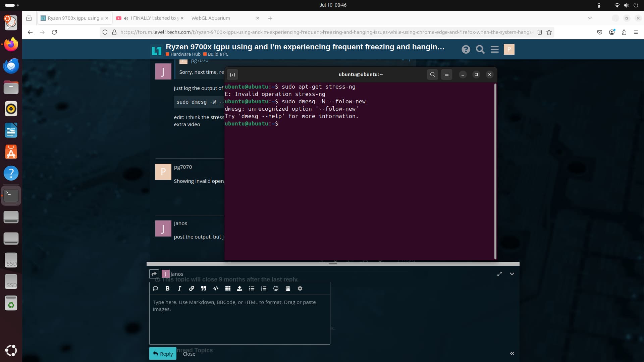
Task: Collapse the reply composer panel
Action: point(512,274)
